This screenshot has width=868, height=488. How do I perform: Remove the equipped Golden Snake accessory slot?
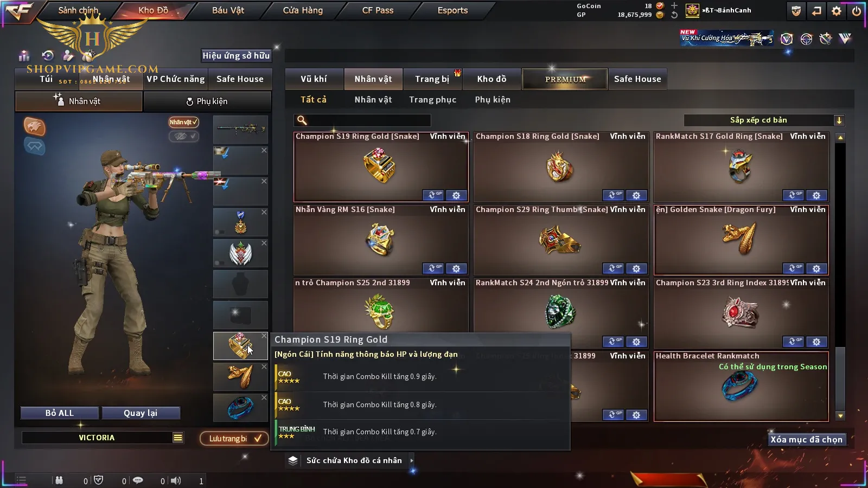(264, 367)
